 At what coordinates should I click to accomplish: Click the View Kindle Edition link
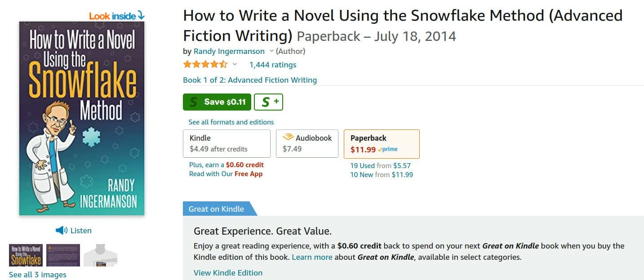[228, 273]
